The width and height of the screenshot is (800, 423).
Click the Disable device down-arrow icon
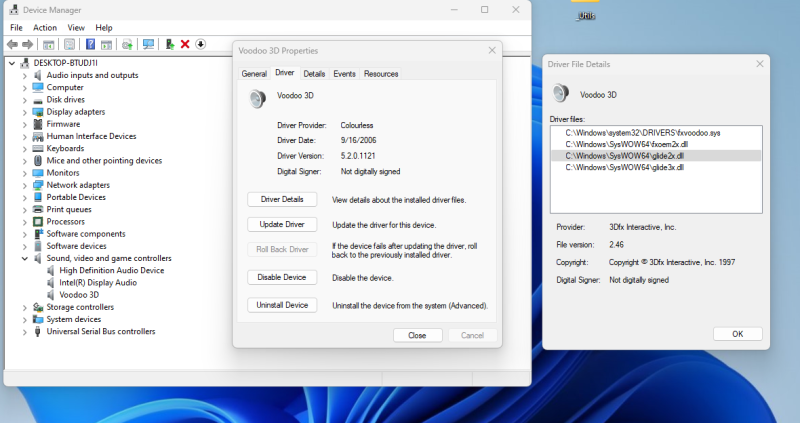point(201,44)
